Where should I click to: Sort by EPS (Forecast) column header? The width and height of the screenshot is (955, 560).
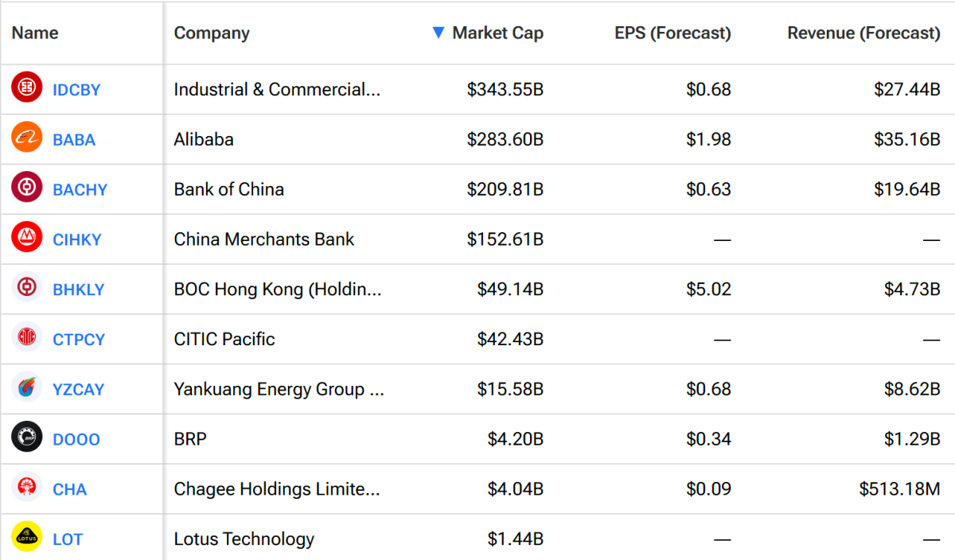tap(672, 33)
